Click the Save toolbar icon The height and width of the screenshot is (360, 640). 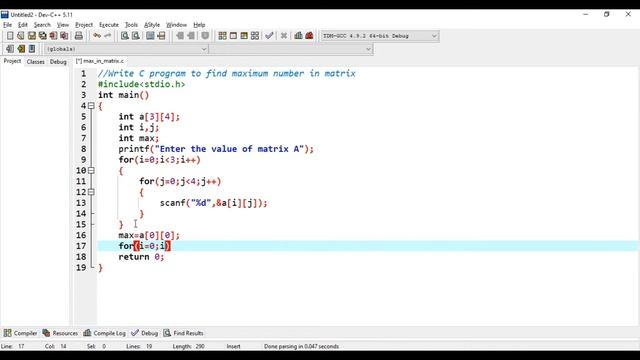(31, 36)
